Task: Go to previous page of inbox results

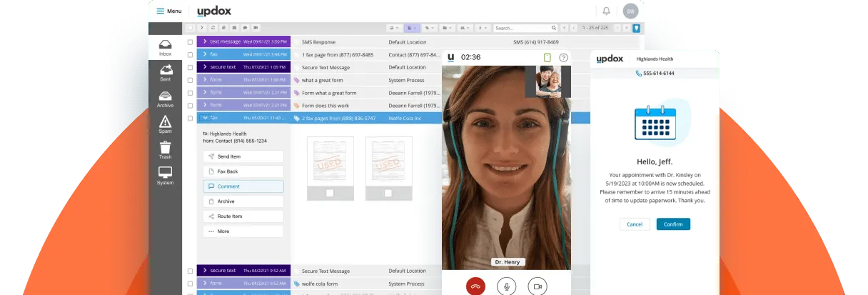Action: pos(573,28)
